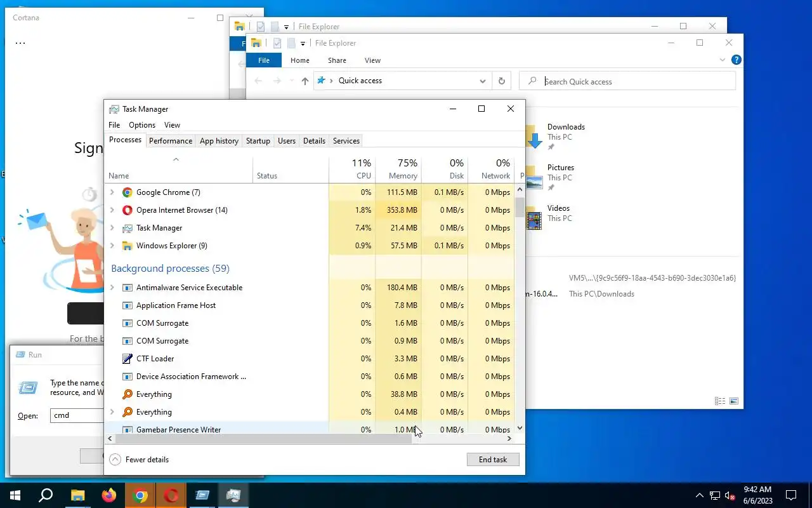
Task: Click the Task Manager vertical scrollbar thumb
Action: click(x=520, y=207)
